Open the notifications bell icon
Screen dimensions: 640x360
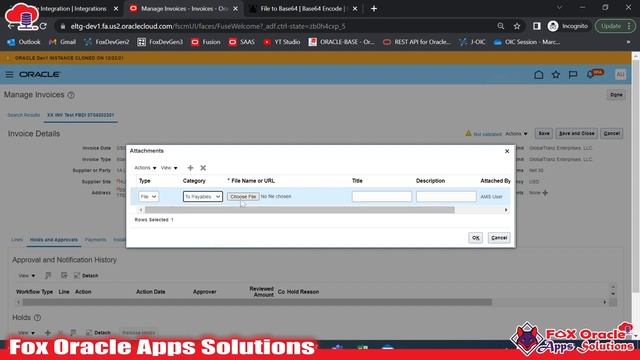pos(591,75)
